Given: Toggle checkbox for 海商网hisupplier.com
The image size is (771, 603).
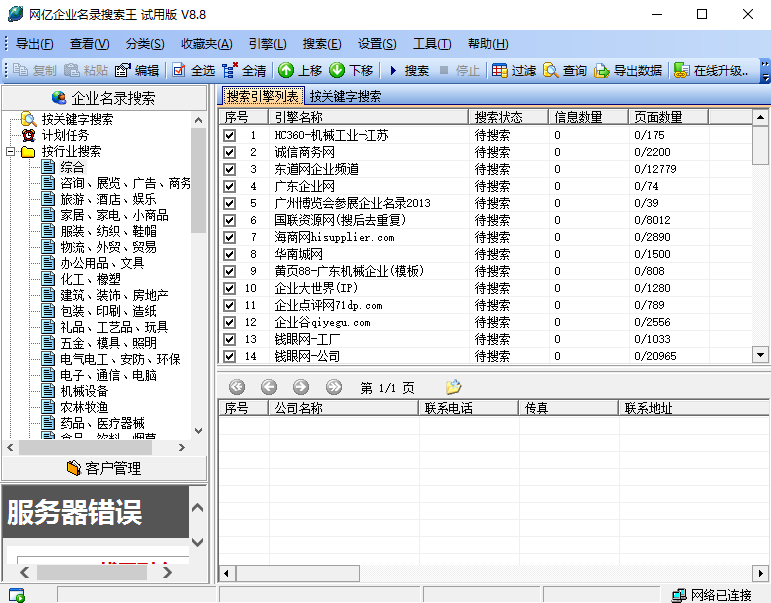Looking at the screenshot, I should point(230,237).
